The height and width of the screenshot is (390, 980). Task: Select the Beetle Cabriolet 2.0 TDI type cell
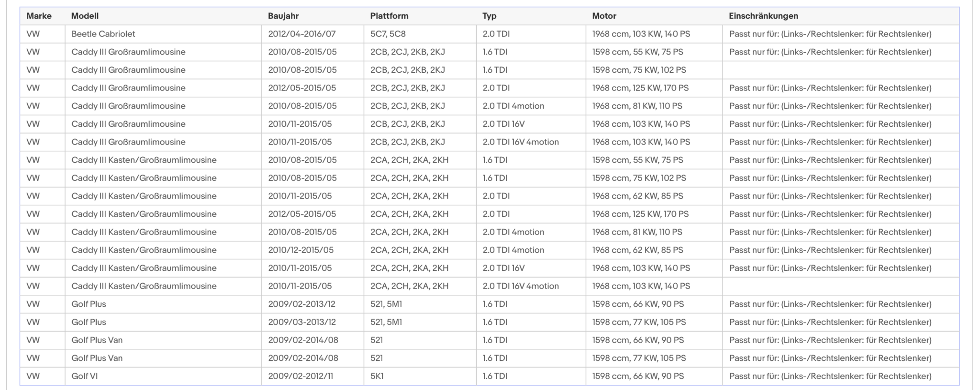[531, 34]
